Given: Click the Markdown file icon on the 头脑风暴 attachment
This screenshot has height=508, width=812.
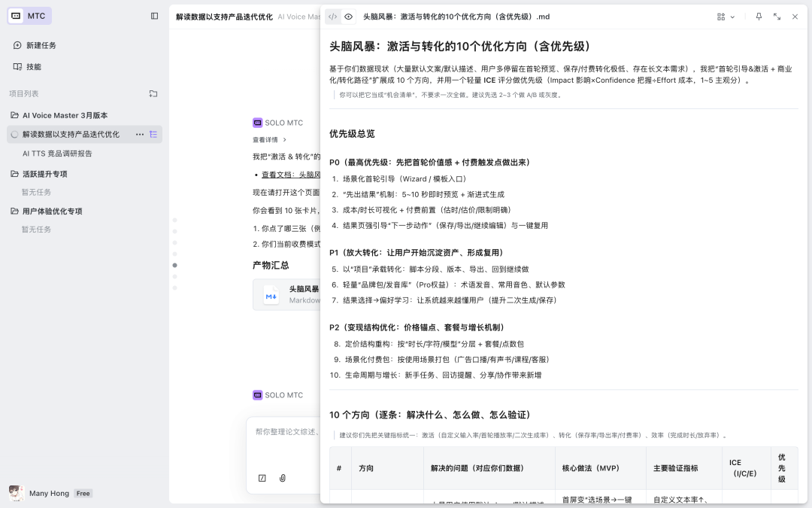Looking at the screenshot, I should click(271, 294).
